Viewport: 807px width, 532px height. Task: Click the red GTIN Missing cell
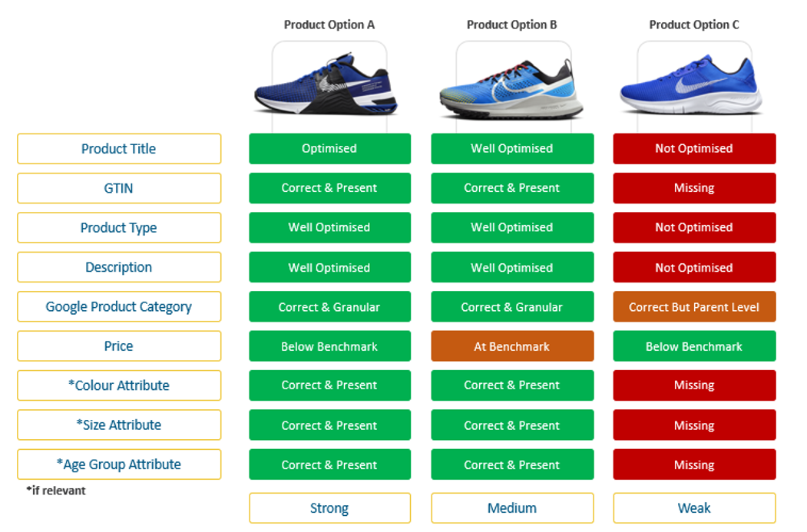coord(694,188)
